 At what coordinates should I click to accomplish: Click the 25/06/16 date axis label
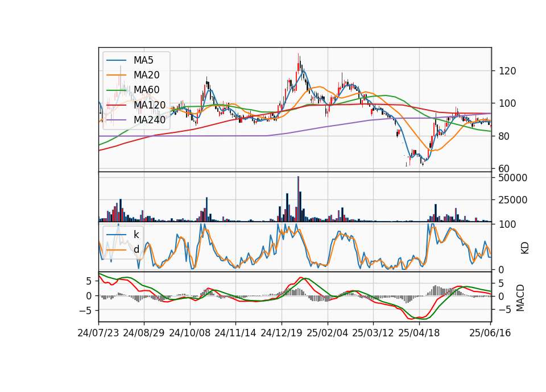(490, 333)
